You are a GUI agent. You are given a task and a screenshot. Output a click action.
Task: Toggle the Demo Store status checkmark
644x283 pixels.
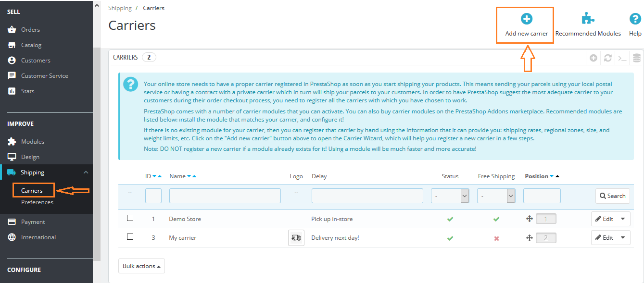click(x=450, y=219)
